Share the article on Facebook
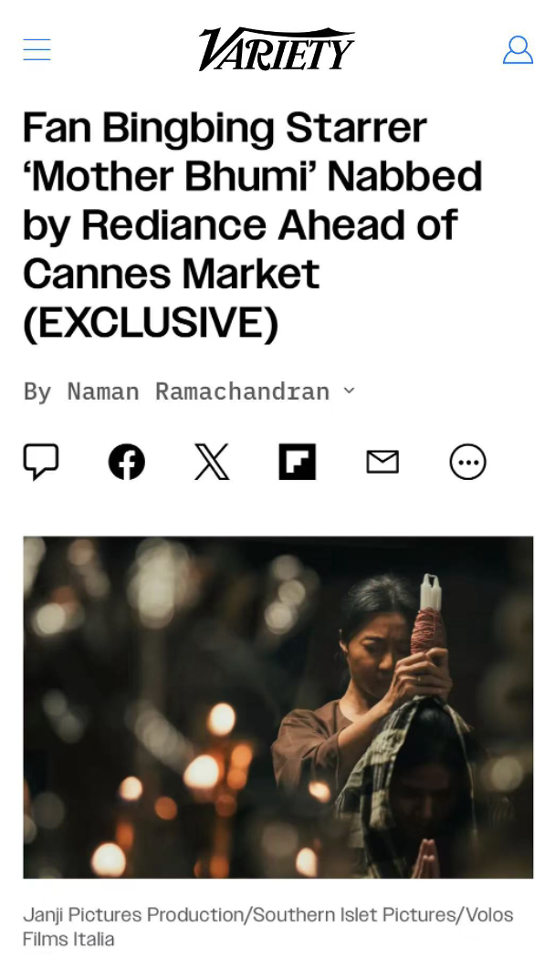 [x=127, y=462]
